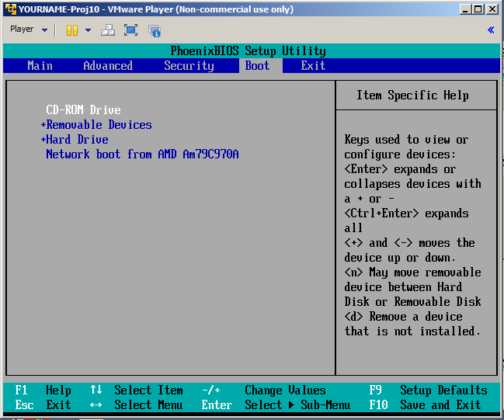Screen dimensions: 504x420
Task: Open the Player menu dropdown
Action: tap(28, 30)
